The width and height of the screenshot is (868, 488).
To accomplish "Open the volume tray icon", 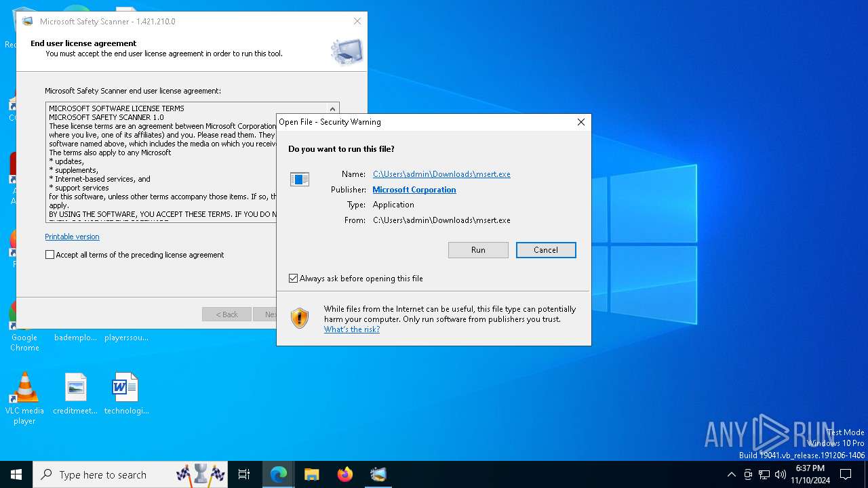I will point(781,474).
